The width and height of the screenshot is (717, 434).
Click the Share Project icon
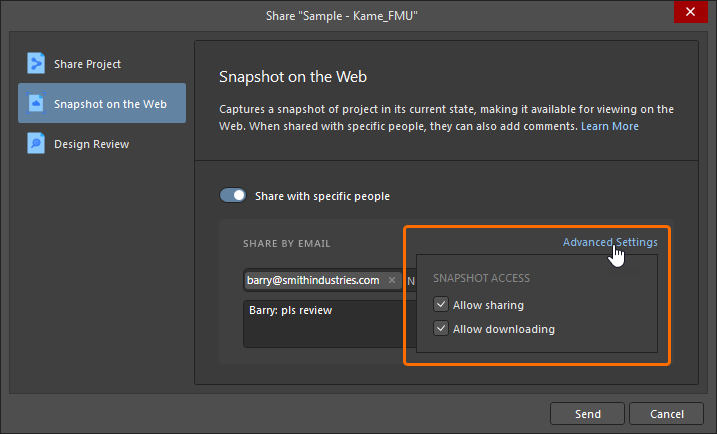click(x=36, y=64)
